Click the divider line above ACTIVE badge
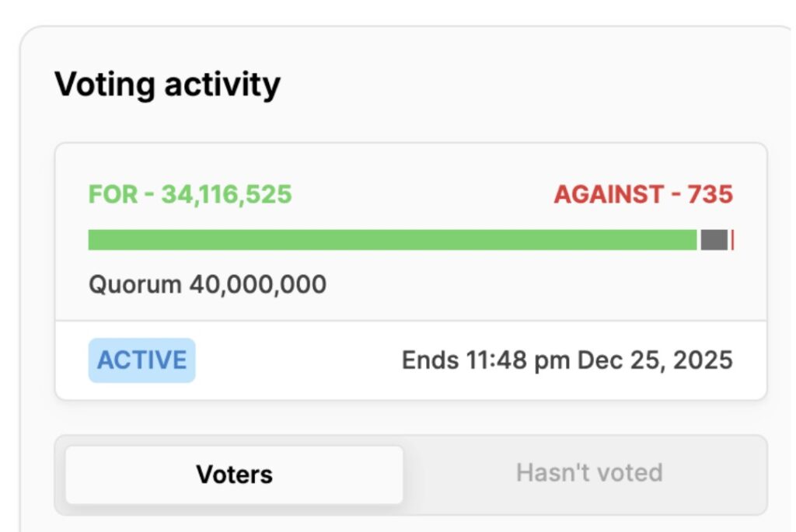This screenshot has width=796, height=532. (410, 321)
